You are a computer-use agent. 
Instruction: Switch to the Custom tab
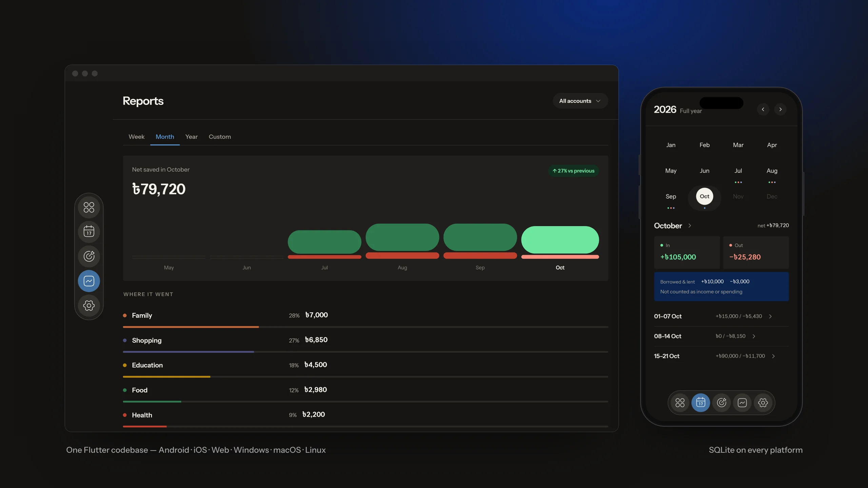(220, 137)
